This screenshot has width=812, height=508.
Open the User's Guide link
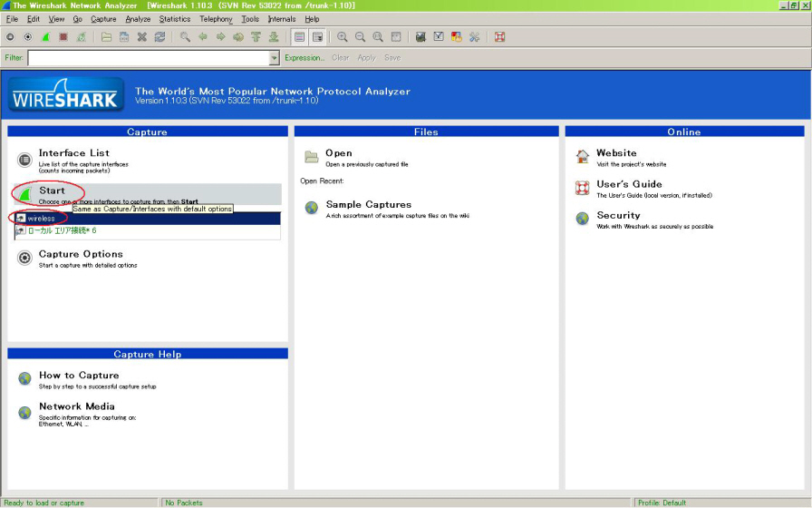629,184
